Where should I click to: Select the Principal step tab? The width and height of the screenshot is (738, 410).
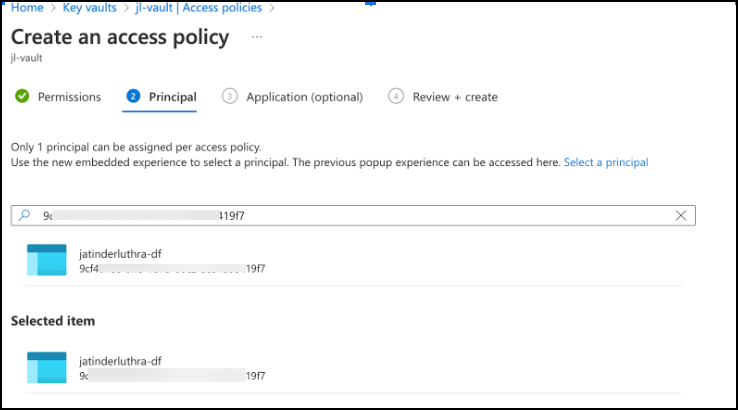click(172, 97)
